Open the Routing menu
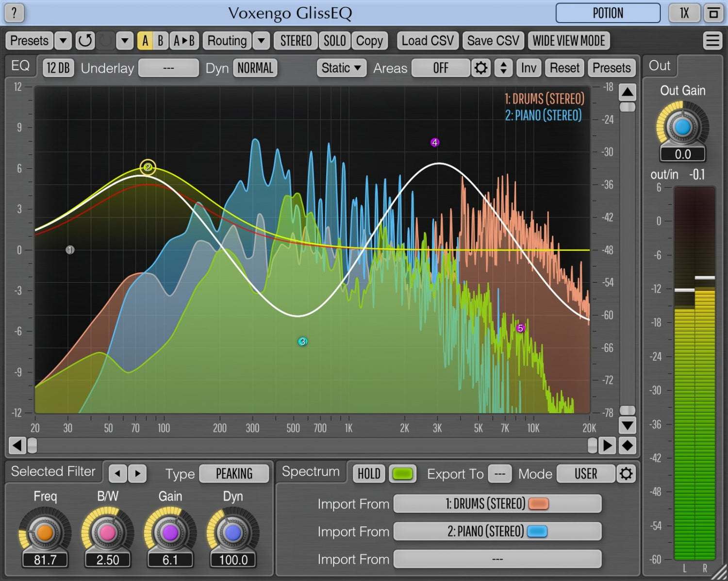 tap(227, 41)
